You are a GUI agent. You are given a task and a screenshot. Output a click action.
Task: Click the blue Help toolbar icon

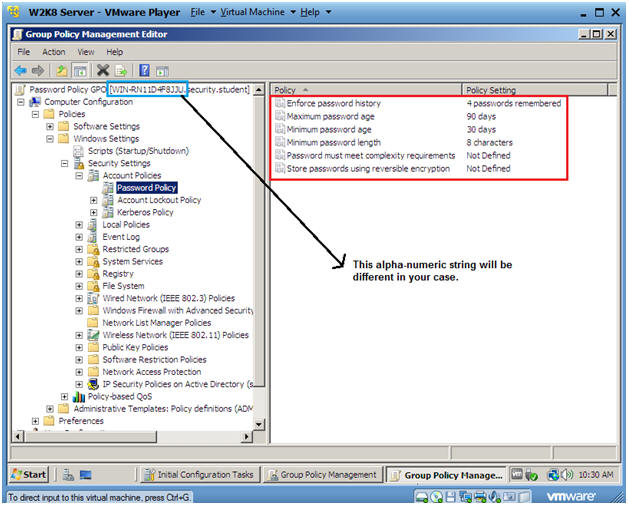tap(144, 70)
